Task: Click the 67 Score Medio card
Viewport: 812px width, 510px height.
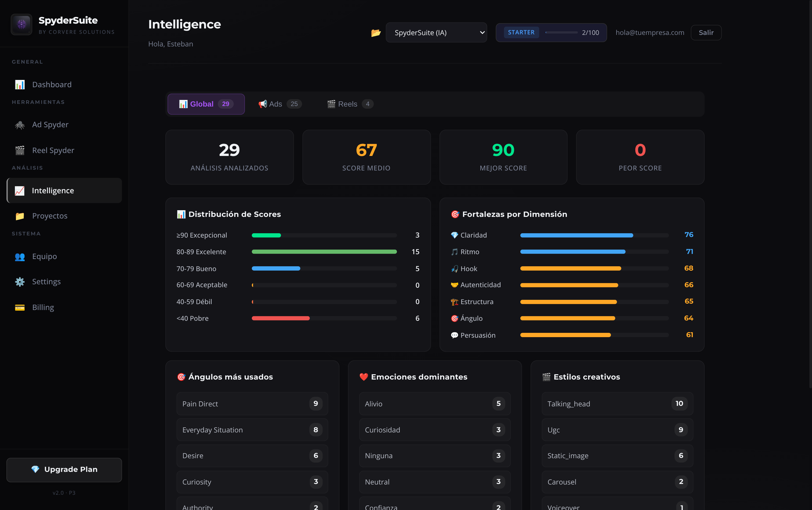Action: (x=367, y=157)
